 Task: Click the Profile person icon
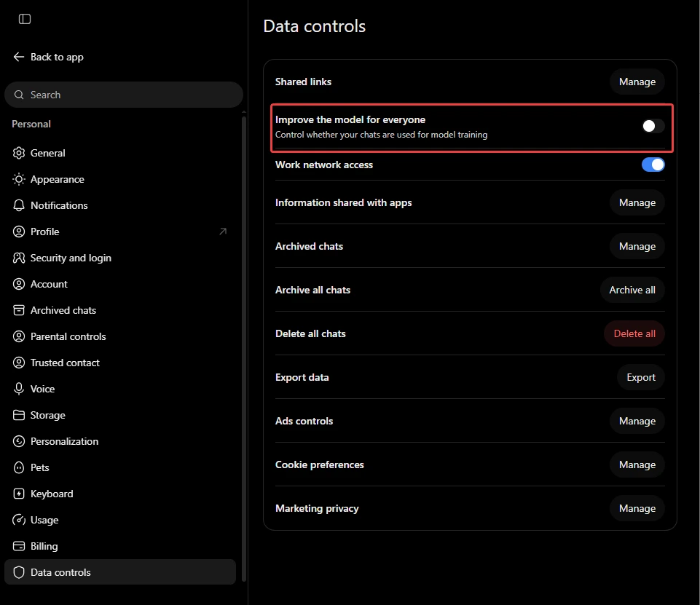point(19,232)
